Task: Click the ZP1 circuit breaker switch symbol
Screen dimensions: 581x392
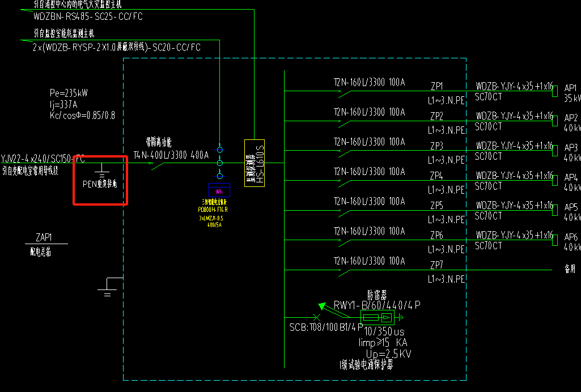Action: 345,94
